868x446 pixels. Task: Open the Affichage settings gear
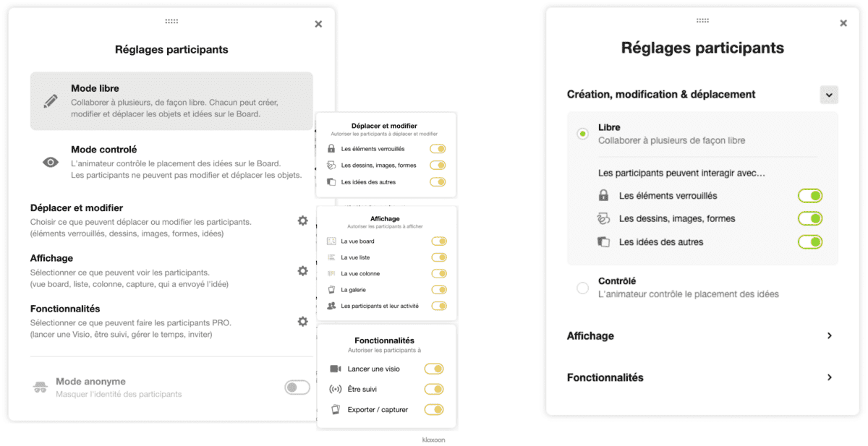pyautogui.click(x=302, y=271)
